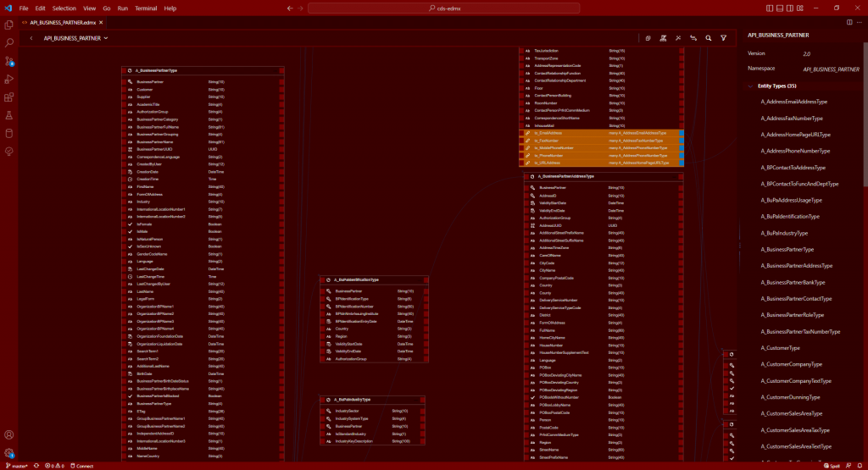Select A_AddressFaxNumberType in entity list
868x470 pixels.
tap(791, 119)
